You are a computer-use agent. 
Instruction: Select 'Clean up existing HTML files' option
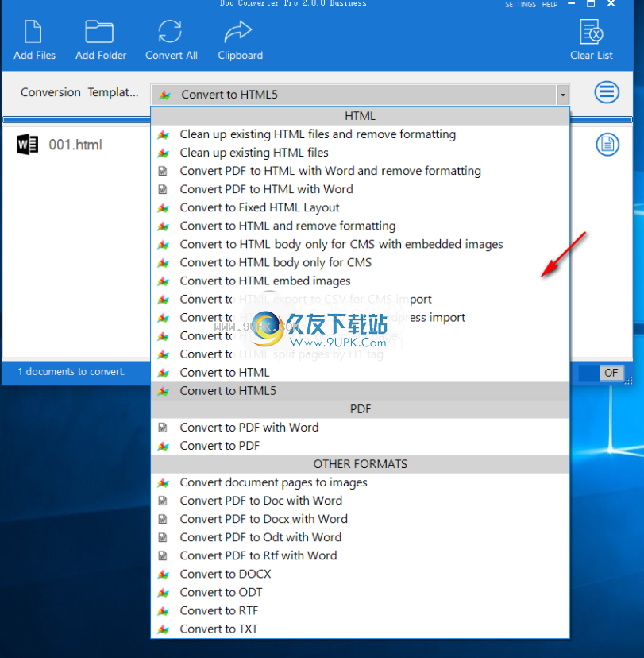coord(361,153)
